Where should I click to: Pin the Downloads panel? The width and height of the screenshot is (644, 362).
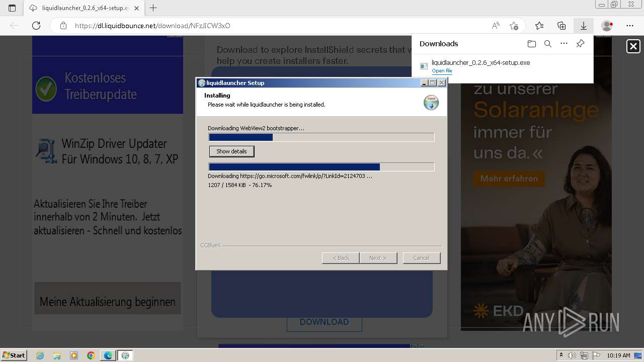pyautogui.click(x=580, y=44)
